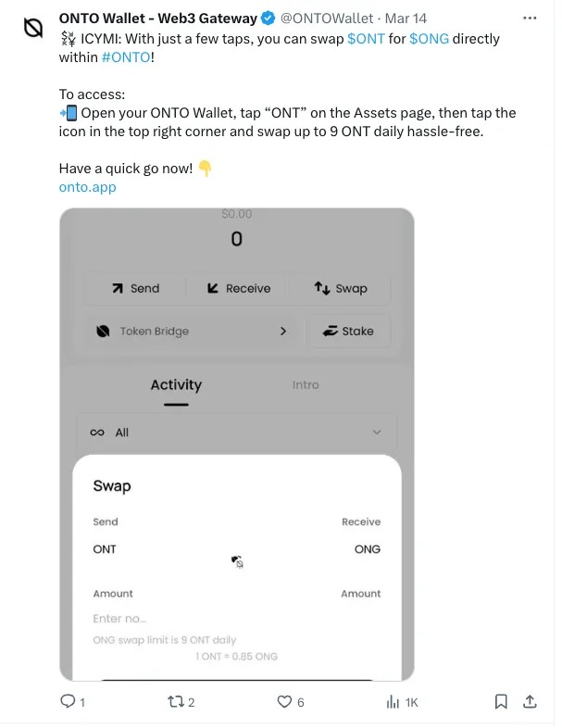The height and width of the screenshot is (728, 562).
Task: Expand the Token Bridge chevron
Action: click(x=283, y=331)
